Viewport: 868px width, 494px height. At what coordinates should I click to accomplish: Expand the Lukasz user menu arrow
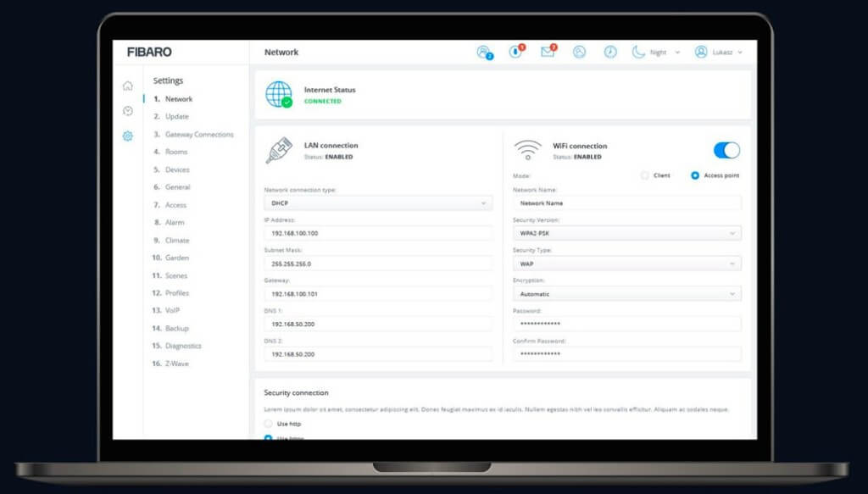click(740, 53)
